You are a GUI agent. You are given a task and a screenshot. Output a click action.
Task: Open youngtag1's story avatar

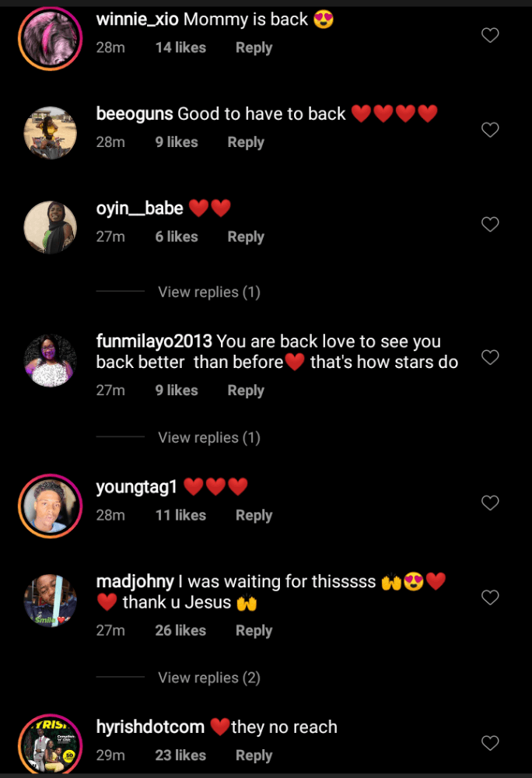(50, 506)
